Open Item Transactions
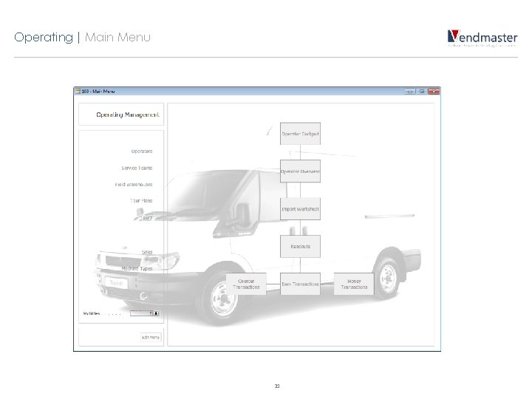This screenshot has width=532, height=399. (x=300, y=284)
